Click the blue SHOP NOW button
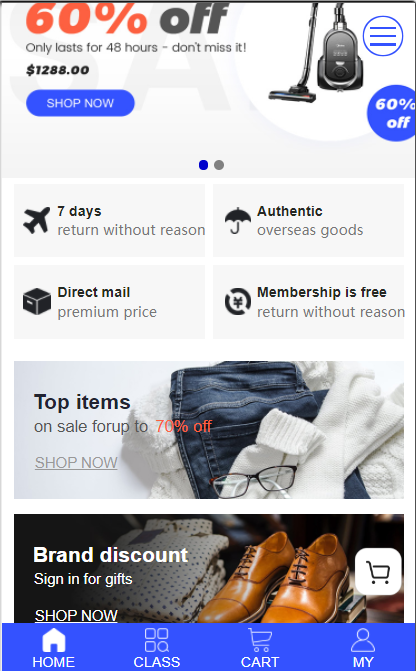Screen dimensions: 416x671 (80, 103)
